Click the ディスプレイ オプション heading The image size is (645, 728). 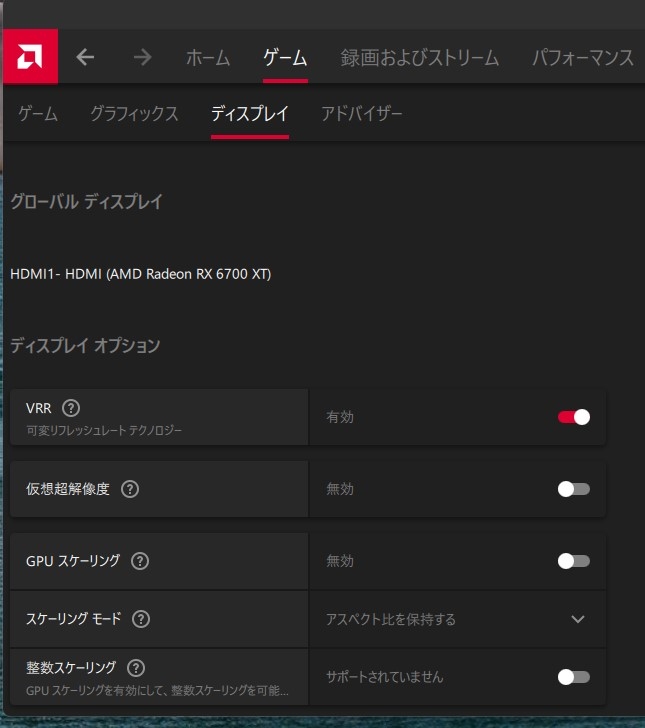pos(85,345)
